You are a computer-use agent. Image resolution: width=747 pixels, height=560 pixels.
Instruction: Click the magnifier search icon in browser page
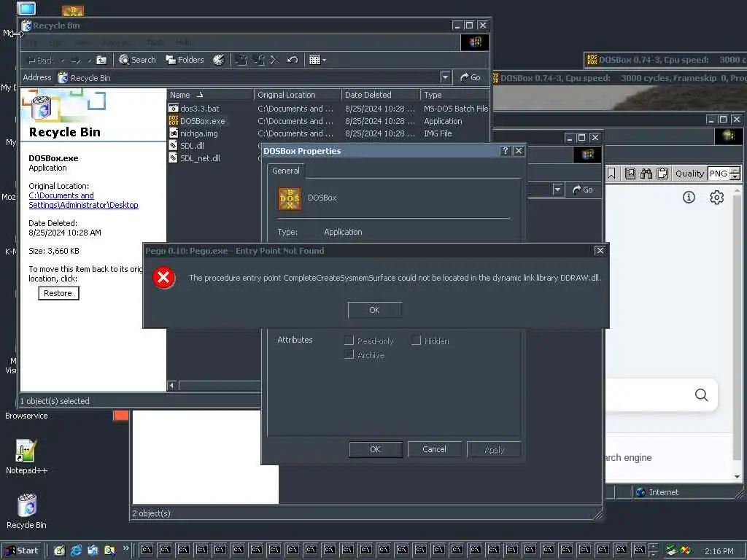click(x=701, y=394)
